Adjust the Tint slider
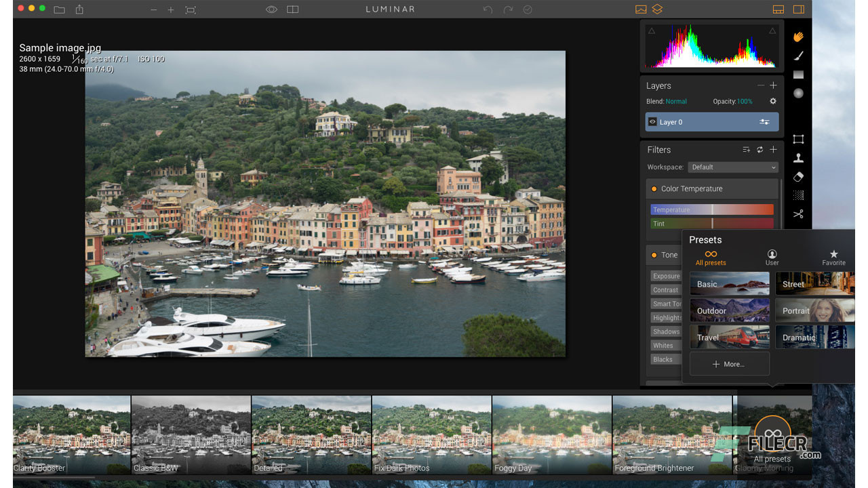The height and width of the screenshot is (488, 868). [x=712, y=224]
